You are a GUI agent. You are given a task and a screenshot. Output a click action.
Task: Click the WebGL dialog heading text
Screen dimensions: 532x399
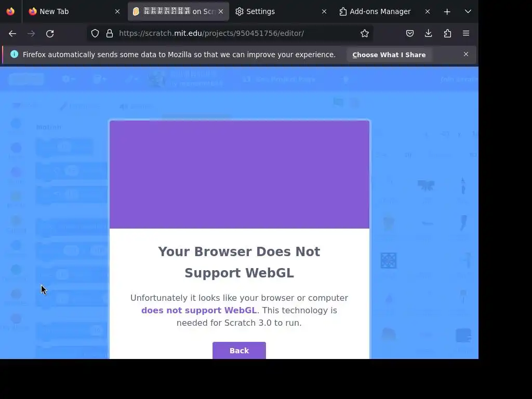[x=239, y=262]
